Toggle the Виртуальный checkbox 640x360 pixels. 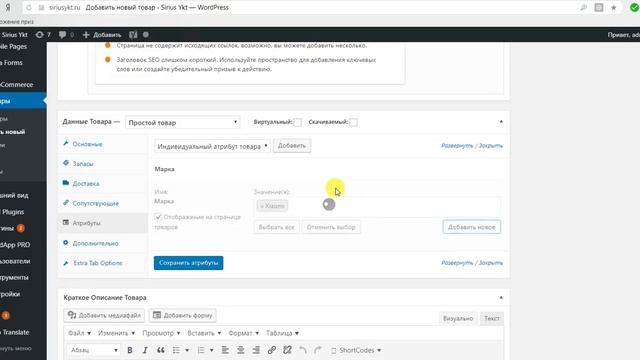point(298,122)
